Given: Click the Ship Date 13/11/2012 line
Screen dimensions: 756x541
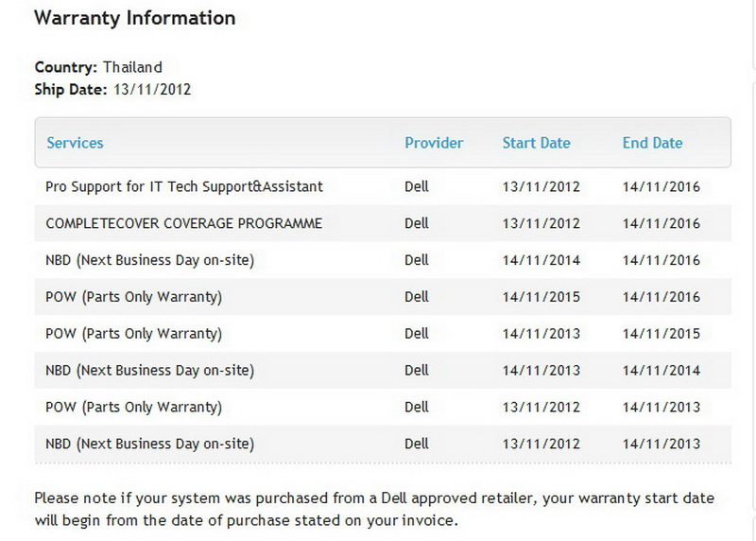Looking at the screenshot, I should [113, 89].
